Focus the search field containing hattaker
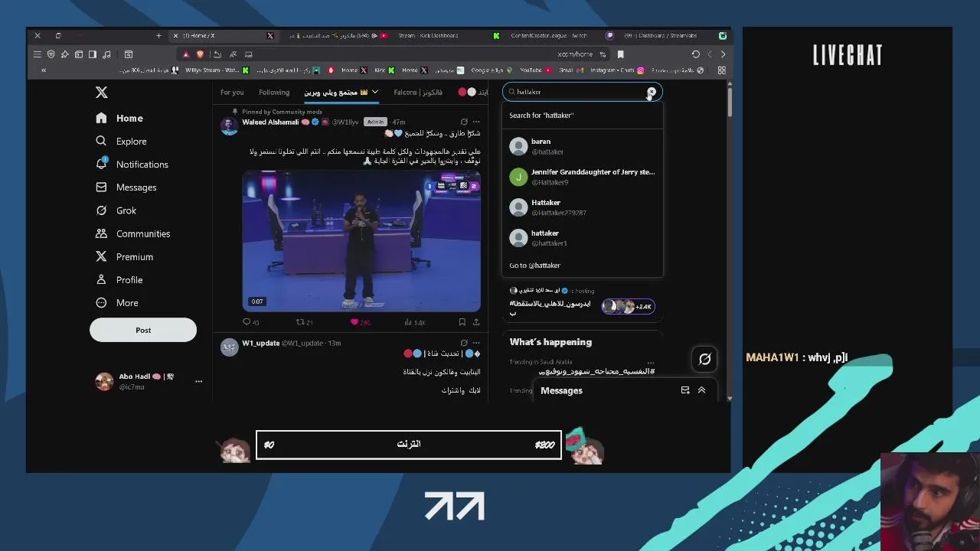 pyautogui.click(x=582, y=92)
